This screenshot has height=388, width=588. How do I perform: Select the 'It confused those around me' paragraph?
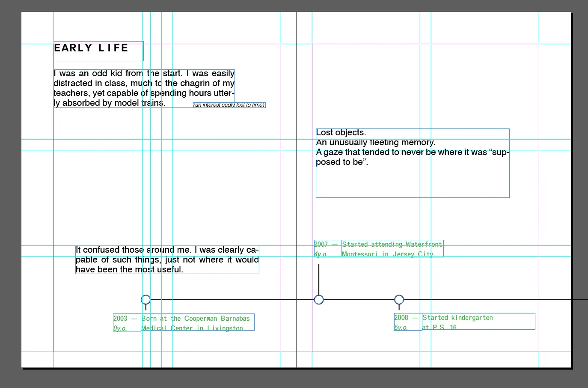click(167, 260)
